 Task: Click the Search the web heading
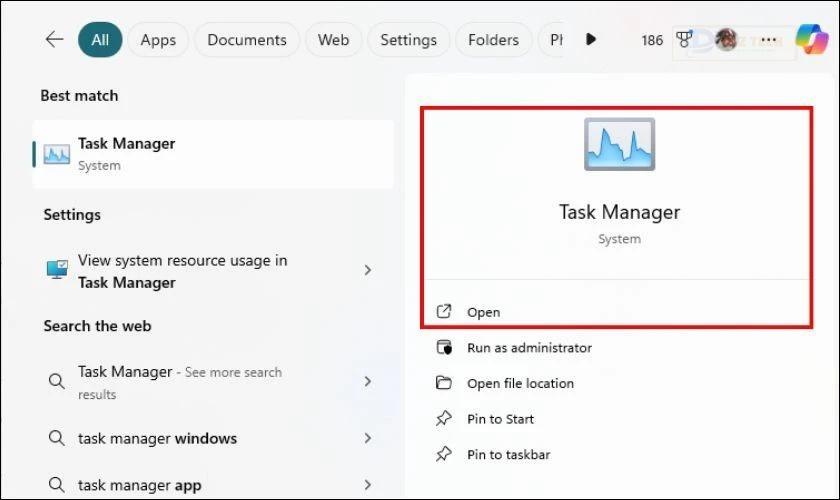pos(98,326)
